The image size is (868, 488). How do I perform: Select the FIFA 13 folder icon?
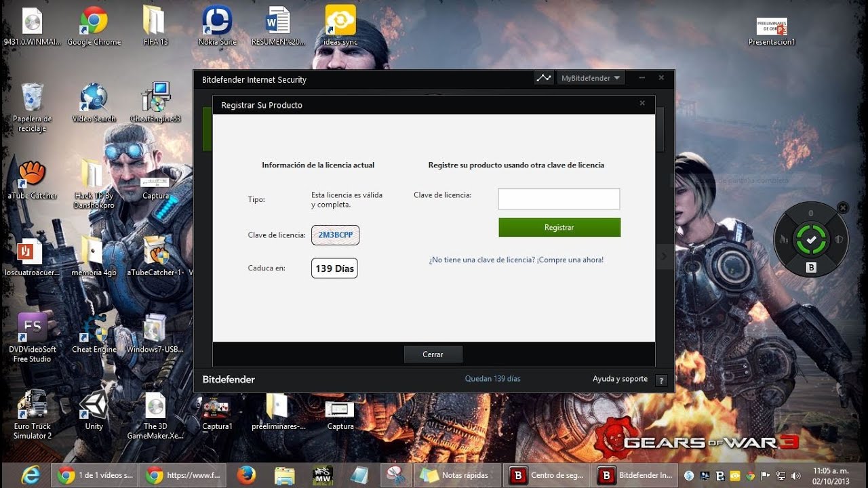pos(155,27)
